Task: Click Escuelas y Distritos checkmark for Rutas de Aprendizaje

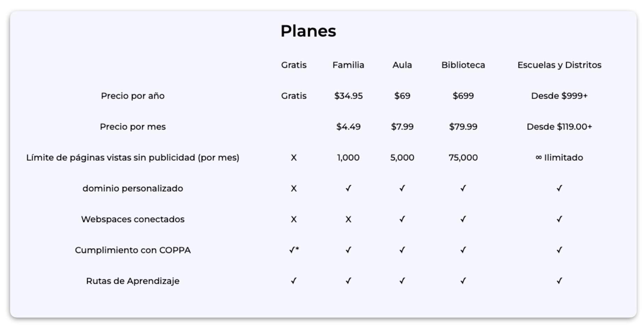Action: tap(559, 281)
